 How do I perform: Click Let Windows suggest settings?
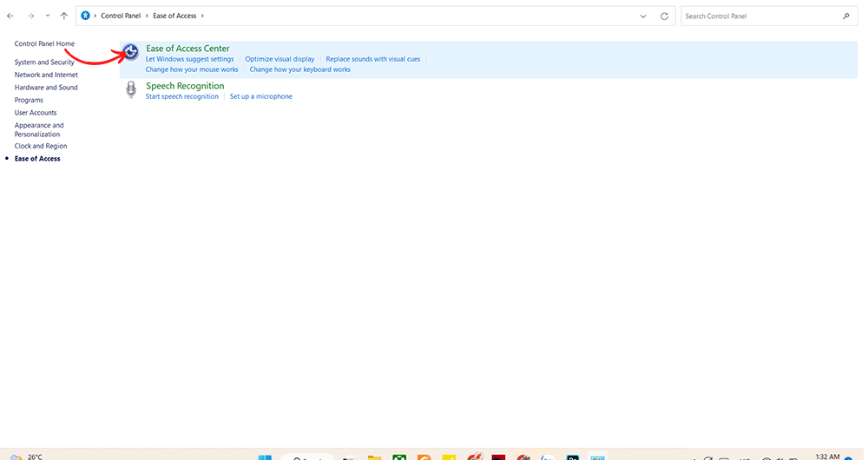[189, 59]
